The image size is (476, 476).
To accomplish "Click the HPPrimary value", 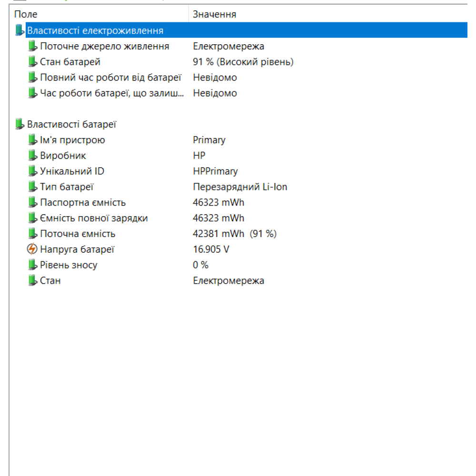I will pos(215,171).
